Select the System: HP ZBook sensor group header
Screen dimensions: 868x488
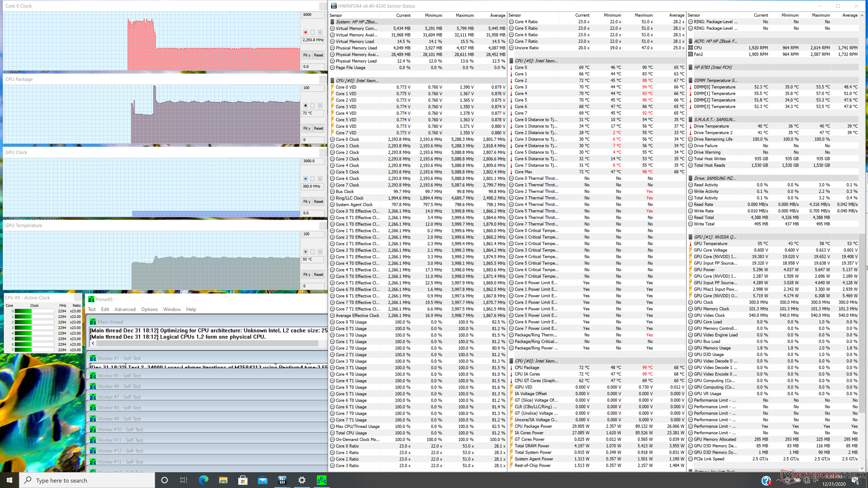(356, 22)
